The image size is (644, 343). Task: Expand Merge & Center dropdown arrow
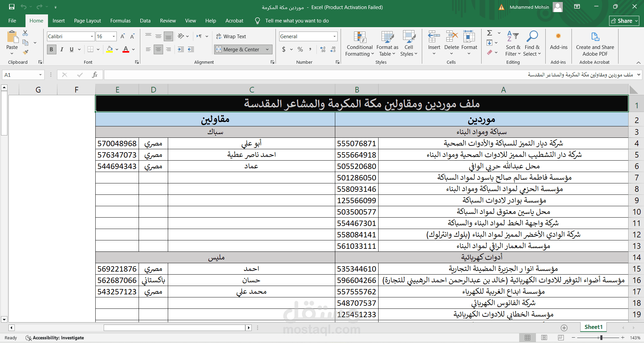(x=267, y=49)
